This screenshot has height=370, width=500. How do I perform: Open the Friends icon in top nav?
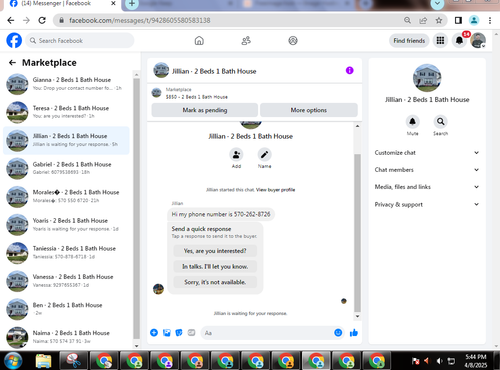246,41
